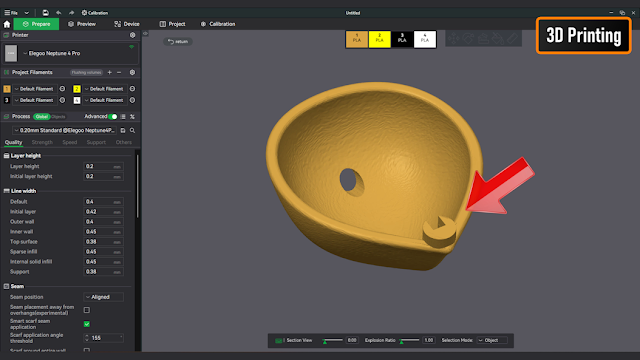The width and height of the screenshot is (640, 360).
Task: Save the current process preset icon
Action: pos(123,131)
